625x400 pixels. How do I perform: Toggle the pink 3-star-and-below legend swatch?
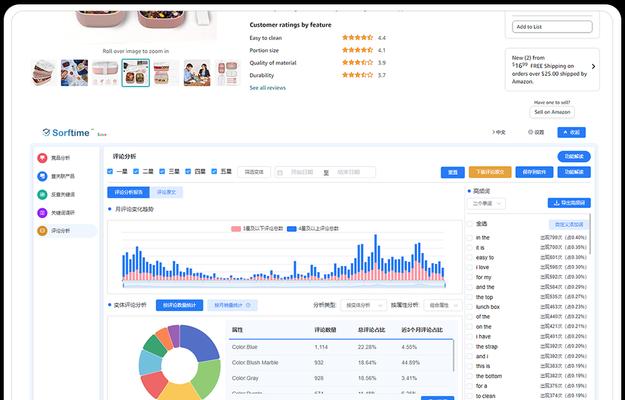236,229
